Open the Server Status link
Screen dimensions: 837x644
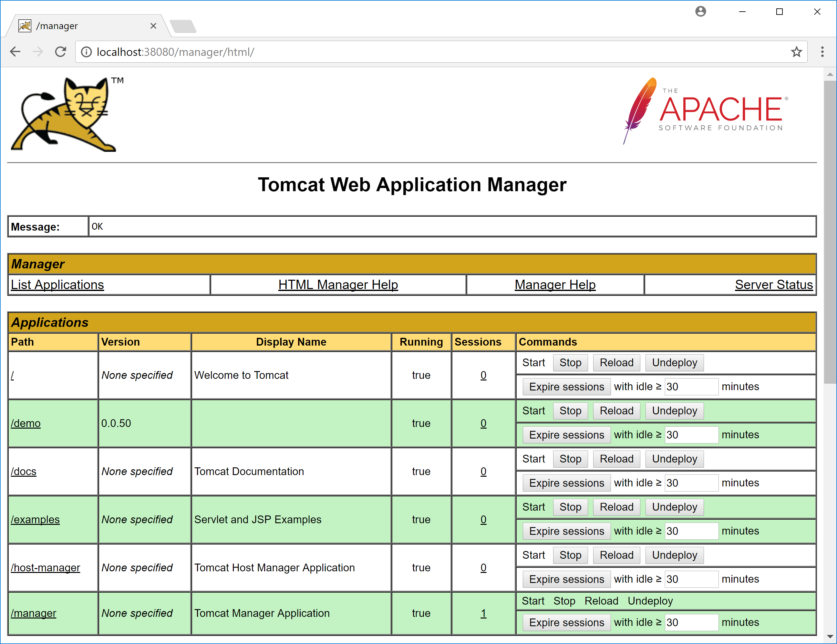(x=773, y=285)
